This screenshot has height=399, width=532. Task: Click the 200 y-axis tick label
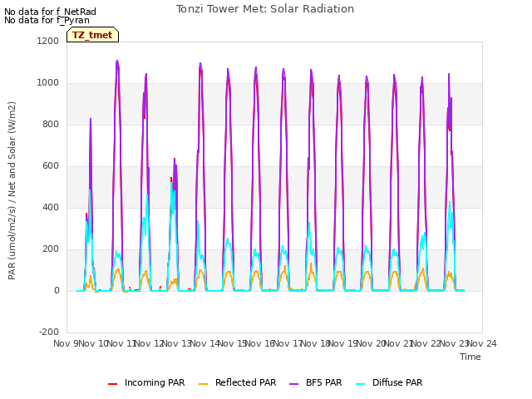click(51, 249)
